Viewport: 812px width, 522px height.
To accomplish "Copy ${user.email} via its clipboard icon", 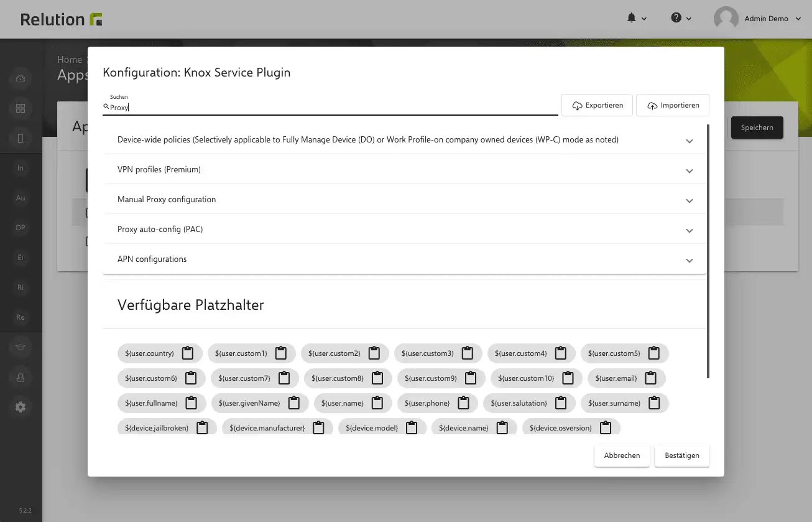I will point(651,378).
